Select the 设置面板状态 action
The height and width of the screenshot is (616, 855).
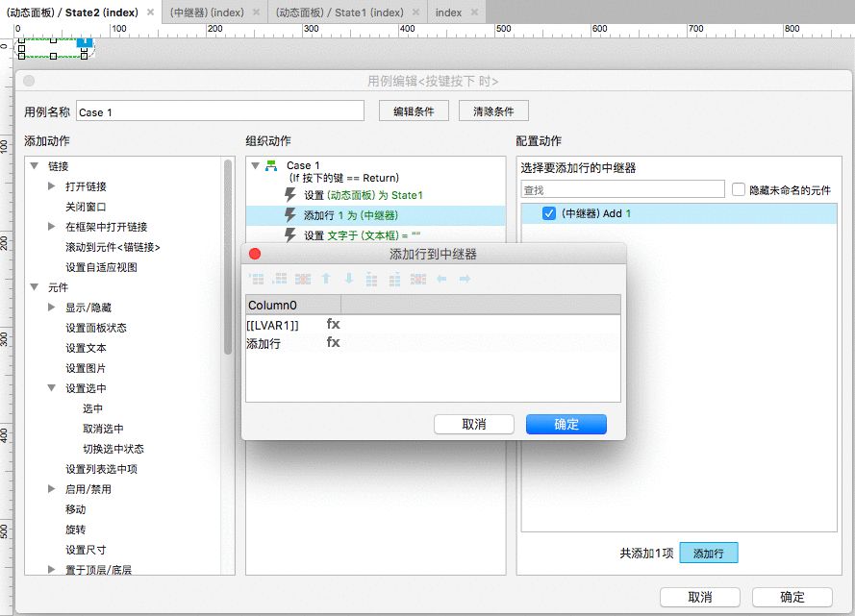click(x=96, y=328)
